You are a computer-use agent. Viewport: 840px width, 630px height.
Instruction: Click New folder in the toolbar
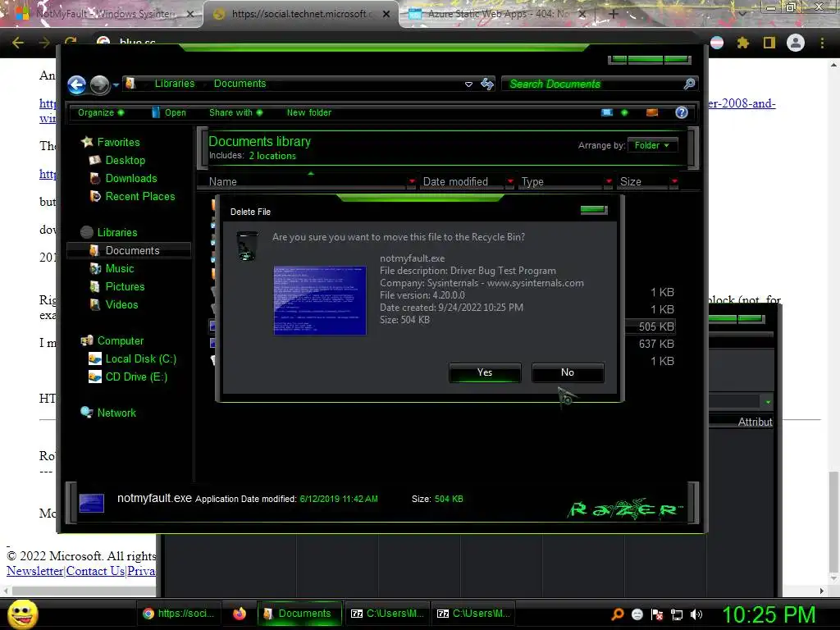[x=309, y=112]
